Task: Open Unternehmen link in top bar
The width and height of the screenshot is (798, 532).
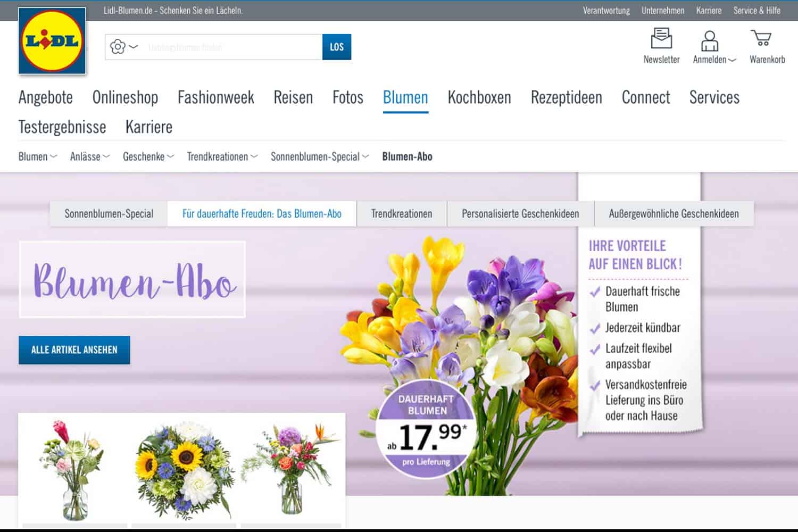Action: (x=663, y=11)
